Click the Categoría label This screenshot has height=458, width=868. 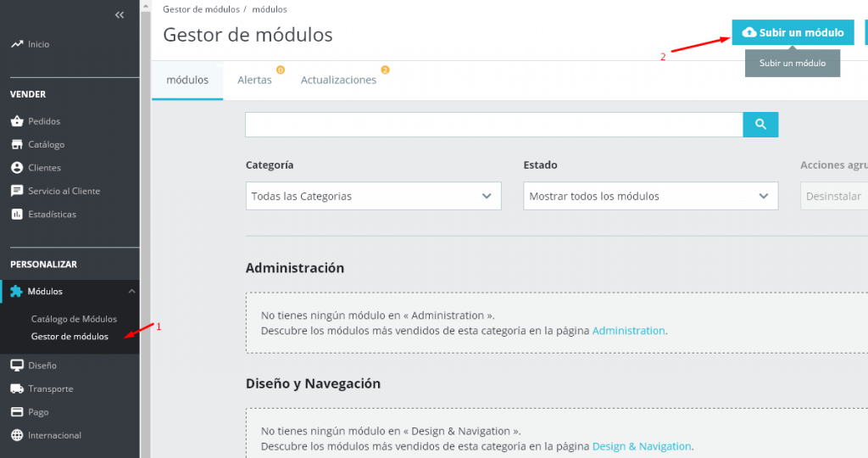(x=270, y=165)
